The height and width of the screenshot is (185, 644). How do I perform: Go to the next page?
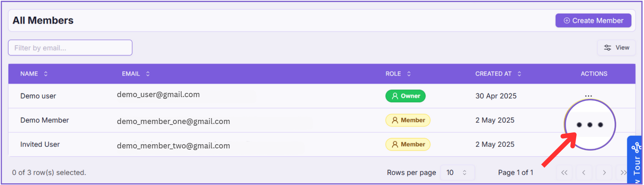tap(604, 172)
